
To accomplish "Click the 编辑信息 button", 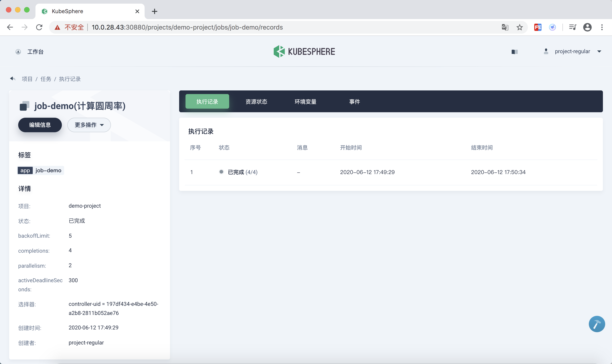I will pos(40,125).
